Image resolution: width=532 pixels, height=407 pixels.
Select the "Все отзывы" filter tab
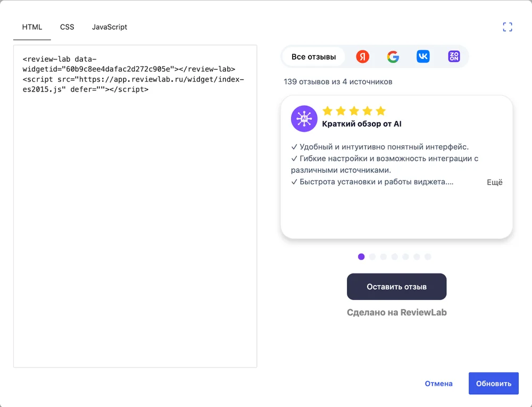coord(313,56)
